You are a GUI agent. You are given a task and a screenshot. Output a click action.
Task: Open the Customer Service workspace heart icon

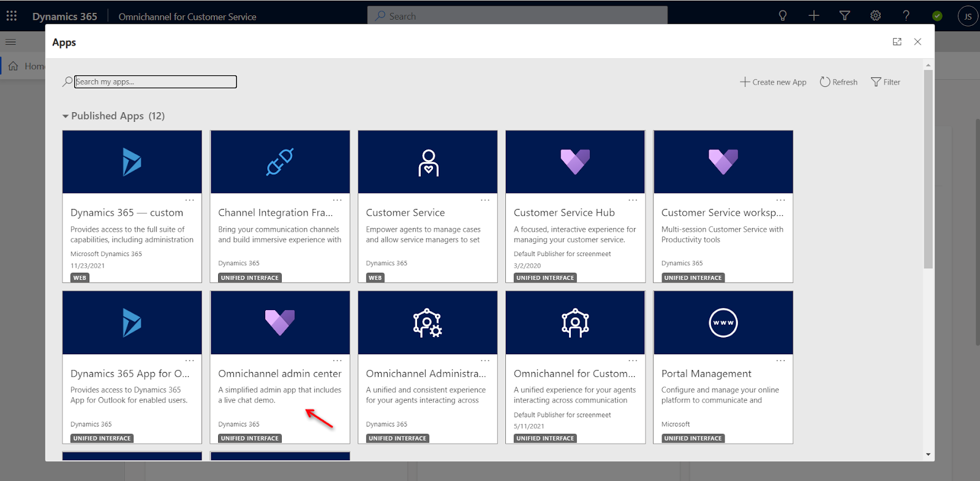pyautogui.click(x=723, y=162)
